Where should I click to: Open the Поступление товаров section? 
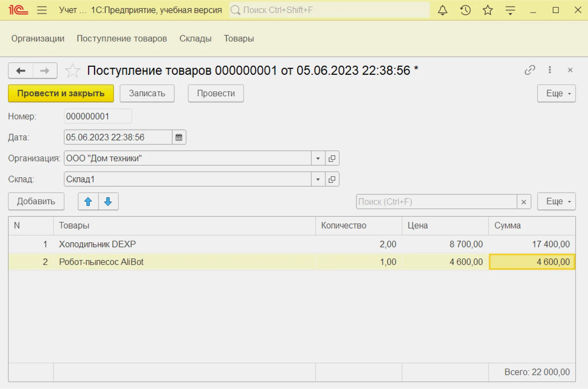point(121,39)
